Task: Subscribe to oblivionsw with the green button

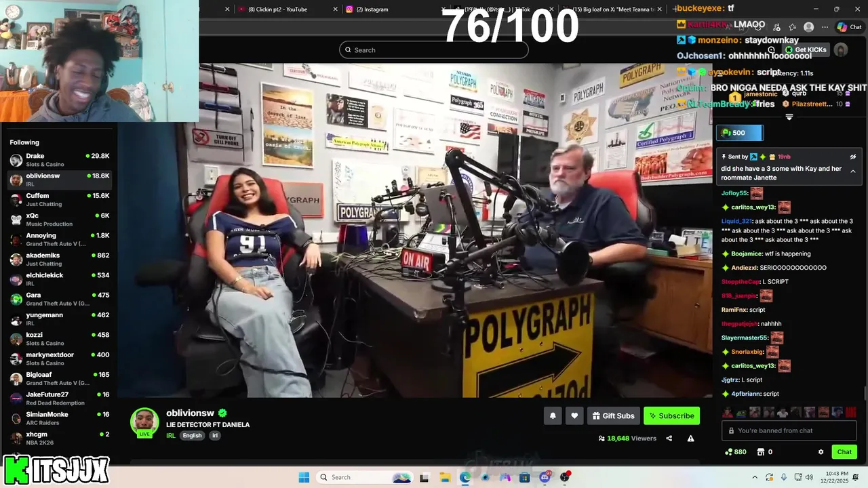Action: click(x=671, y=415)
